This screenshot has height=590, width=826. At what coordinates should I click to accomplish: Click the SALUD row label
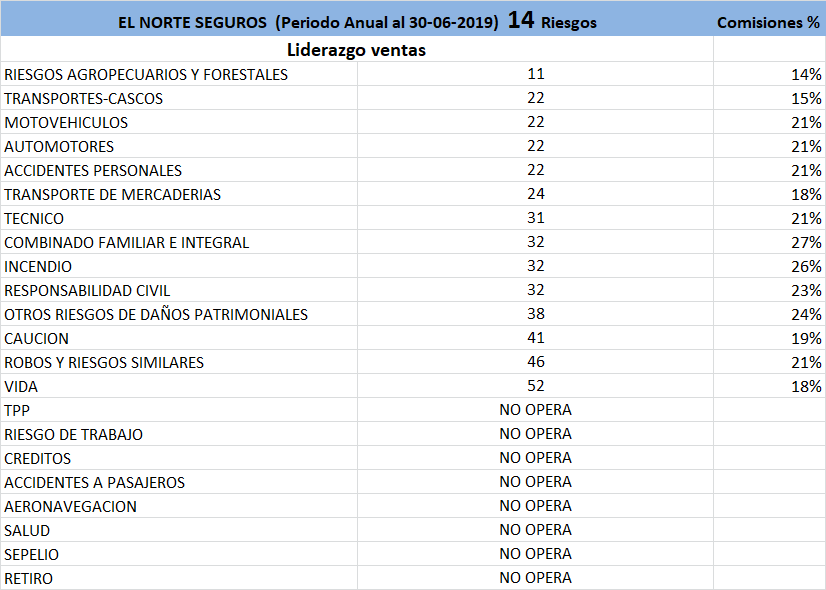point(27,531)
